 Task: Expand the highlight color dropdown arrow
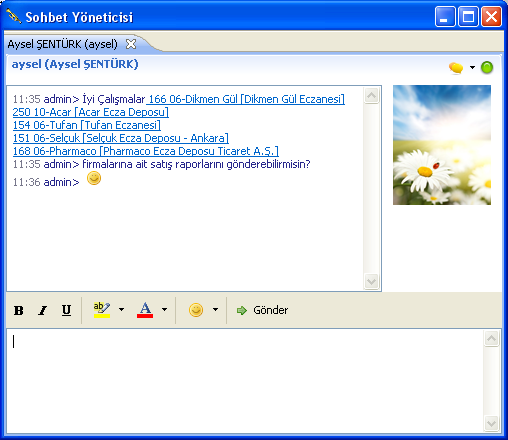point(121,310)
